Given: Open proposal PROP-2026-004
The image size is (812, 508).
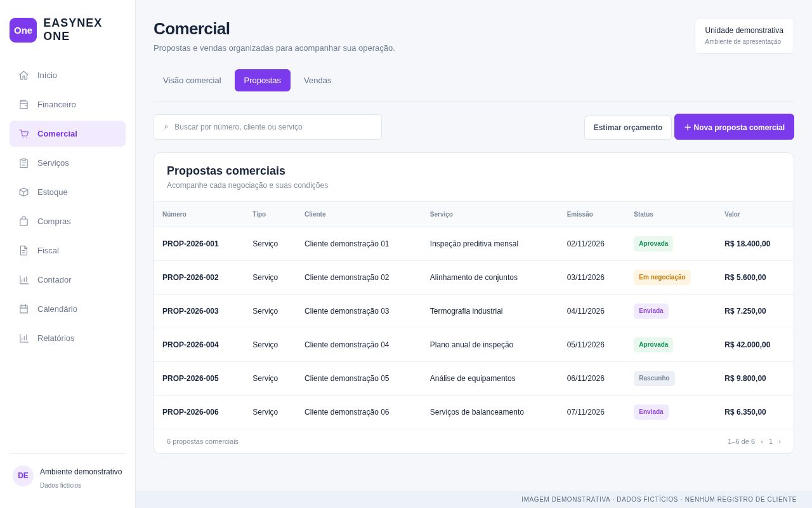Looking at the screenshot, I should click(x=190, y=345).
